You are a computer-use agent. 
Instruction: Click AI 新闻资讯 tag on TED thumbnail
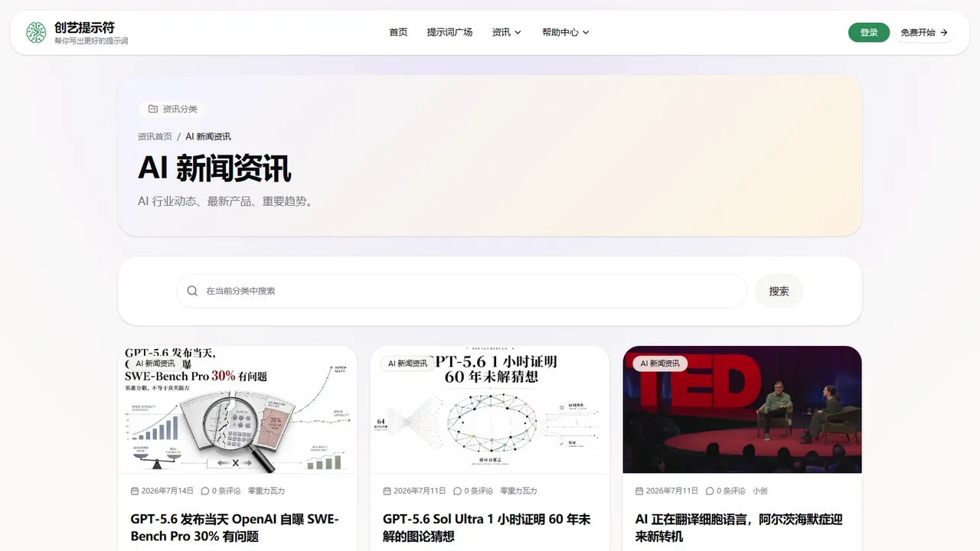tap(660, 364)
